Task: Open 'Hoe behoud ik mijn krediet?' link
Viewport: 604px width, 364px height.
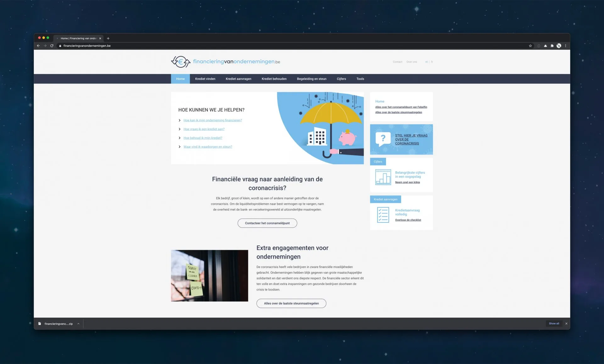Action: [203, 138]
